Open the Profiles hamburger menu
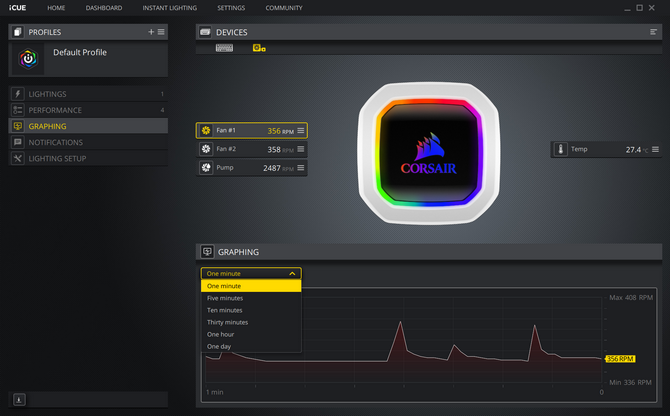The width and height of the screenshot is (670, 416). tap(161, 32)
